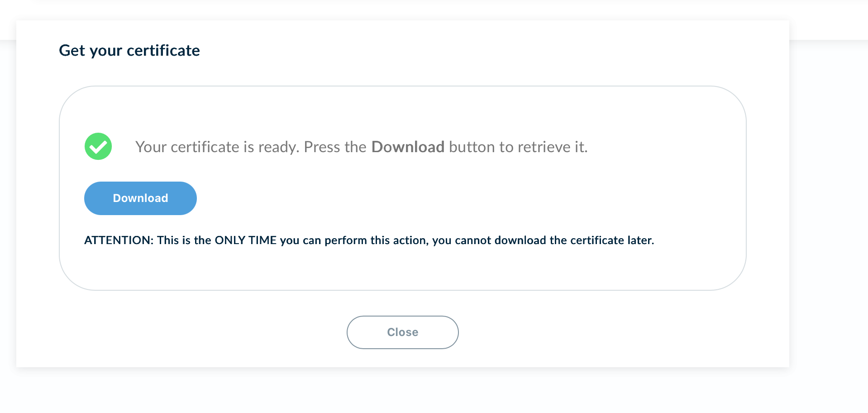Click the 'Your certificate is ready' message
The image size is (868, 413).
pos(362,147)
